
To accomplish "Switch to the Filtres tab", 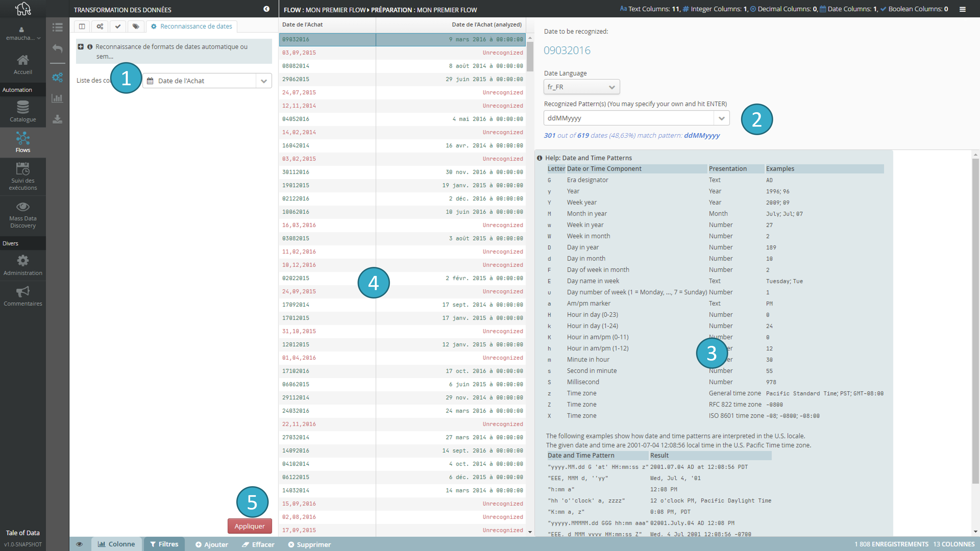I will (x=164, y=544).
